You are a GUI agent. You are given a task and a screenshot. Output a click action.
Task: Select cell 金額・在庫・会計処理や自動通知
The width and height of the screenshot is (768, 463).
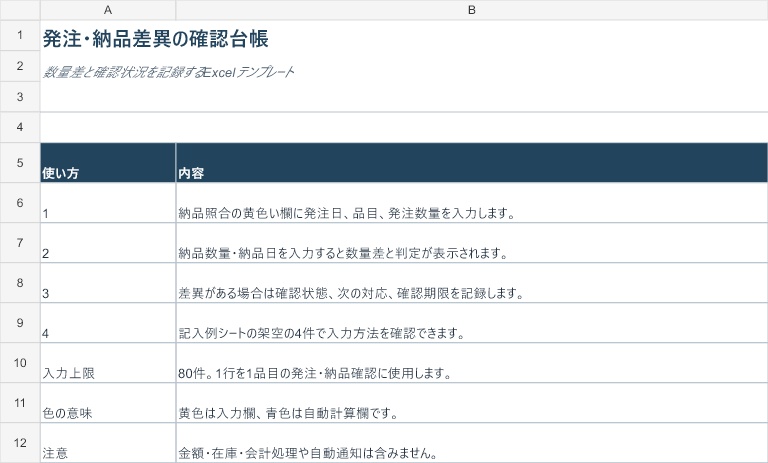point(472,443)
